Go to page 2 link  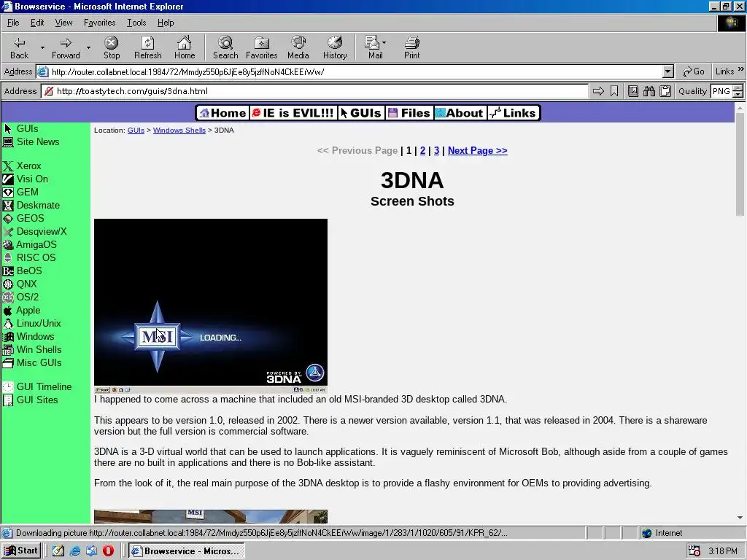[x=422, y=150]
